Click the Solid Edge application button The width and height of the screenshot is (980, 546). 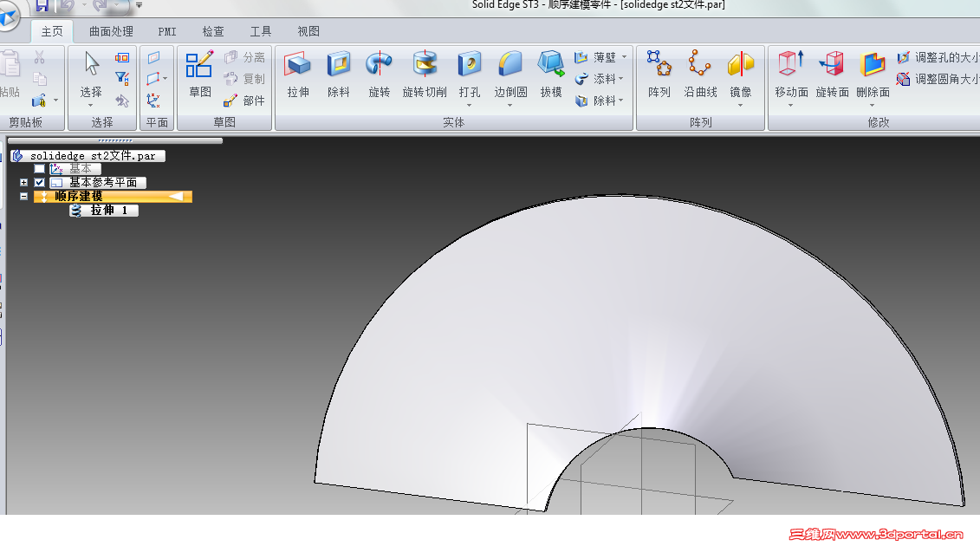click(x=9, y=15)
